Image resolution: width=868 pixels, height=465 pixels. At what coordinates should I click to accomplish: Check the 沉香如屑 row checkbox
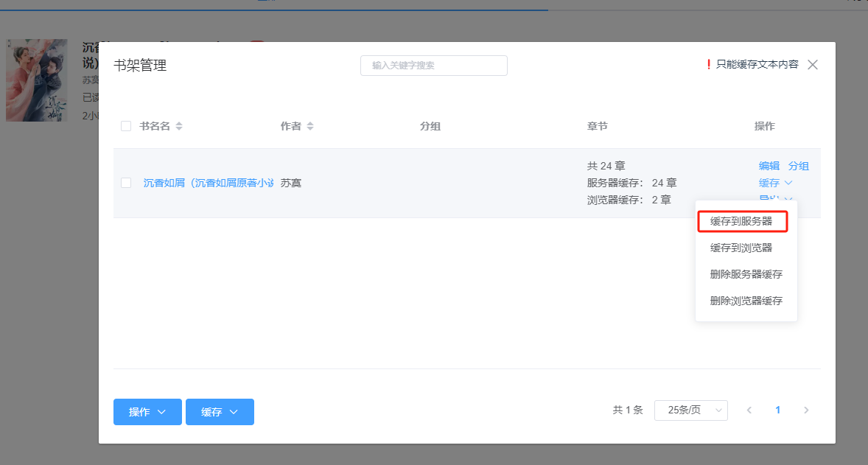[126, 183]
